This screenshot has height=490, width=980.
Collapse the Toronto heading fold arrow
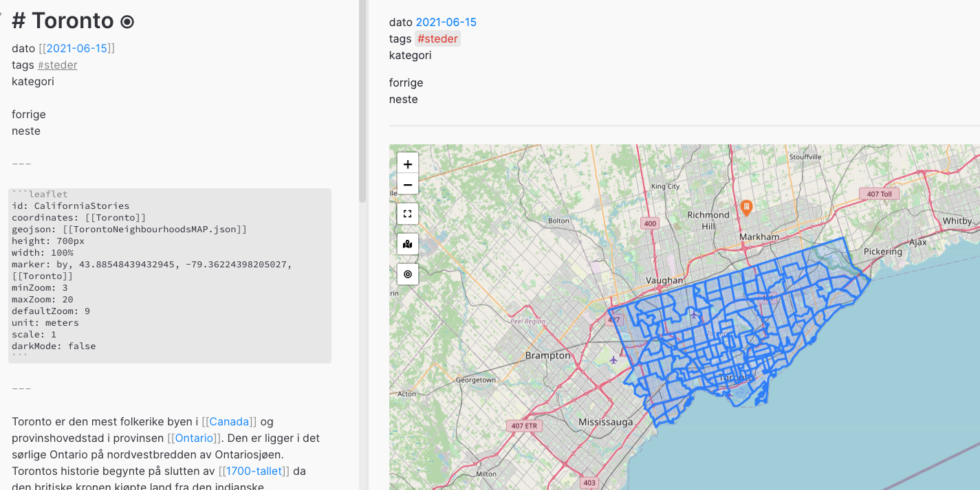2,15
